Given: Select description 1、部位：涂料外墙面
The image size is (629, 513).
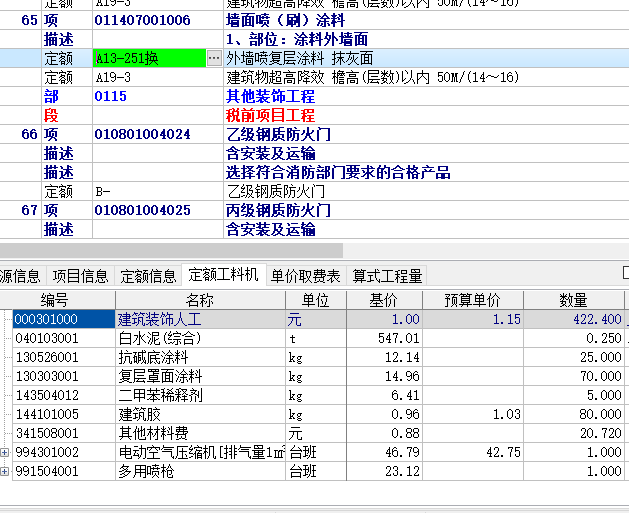Looking at the screenshot, I should coord(297,40).
